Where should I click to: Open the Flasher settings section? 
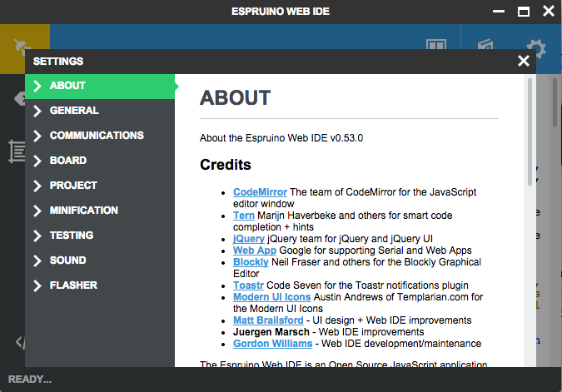[100, 285]
